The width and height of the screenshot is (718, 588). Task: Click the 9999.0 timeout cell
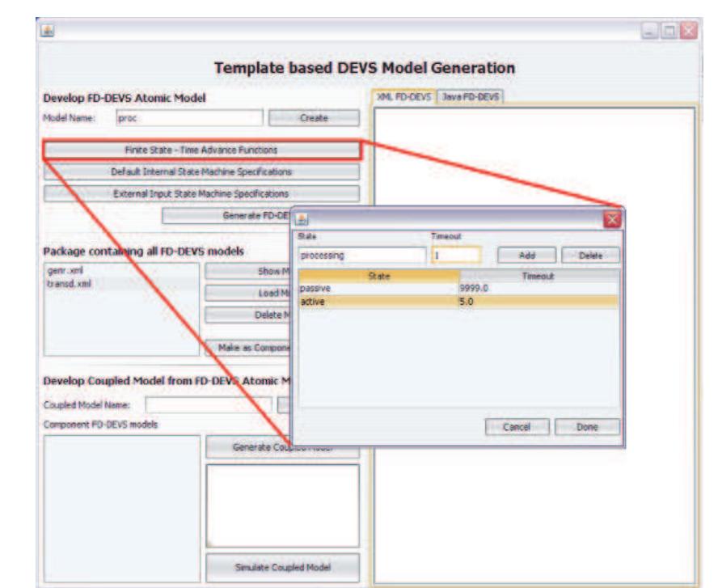(x=539, y=289)
